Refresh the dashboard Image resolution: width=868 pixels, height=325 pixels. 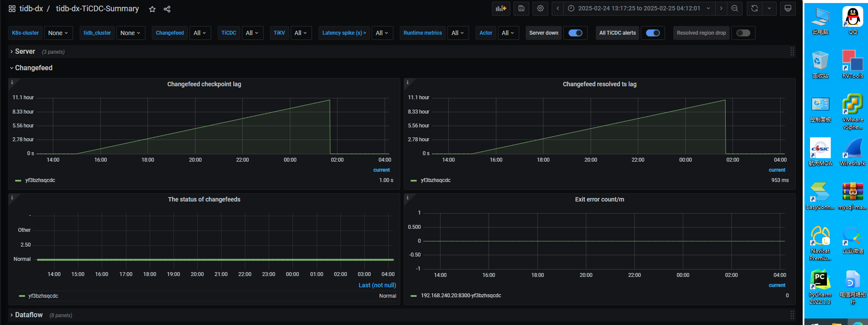(x=755, y=9)
